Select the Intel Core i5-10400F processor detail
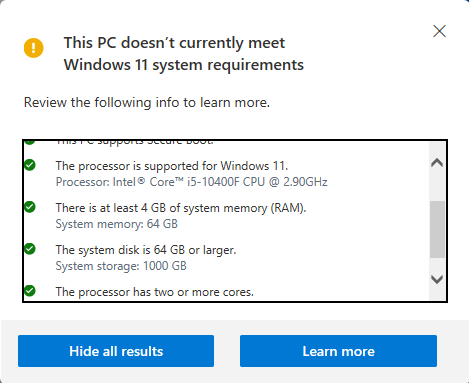The image size is (469, 383). (x=191, y=182)
